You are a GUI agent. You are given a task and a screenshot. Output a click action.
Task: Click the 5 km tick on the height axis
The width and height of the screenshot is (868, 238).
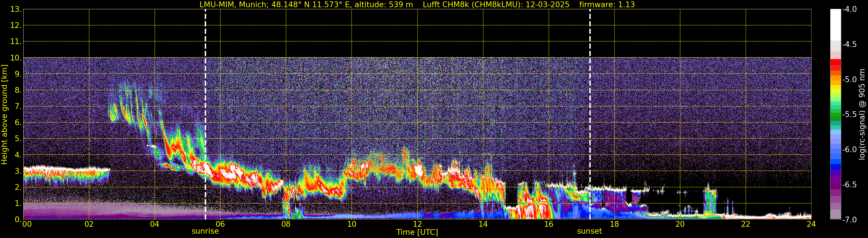tap(18, 139)
